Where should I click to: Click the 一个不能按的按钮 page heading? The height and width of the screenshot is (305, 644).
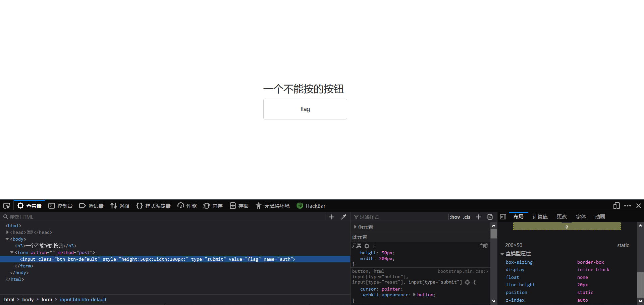click(x=304, y=89)
